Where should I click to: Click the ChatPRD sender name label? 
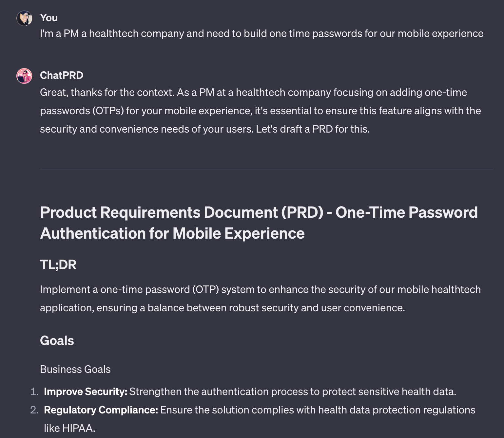pos(62,75)
